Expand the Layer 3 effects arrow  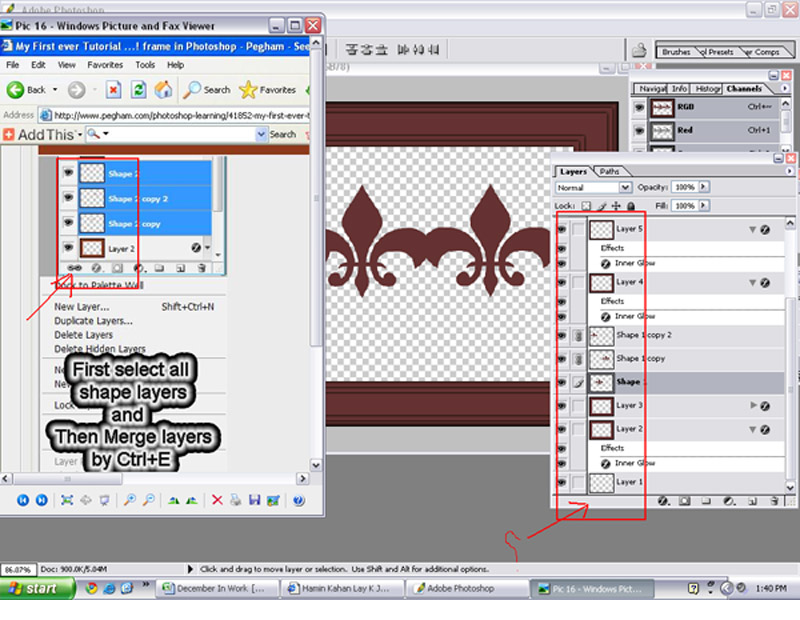[753, 406]
